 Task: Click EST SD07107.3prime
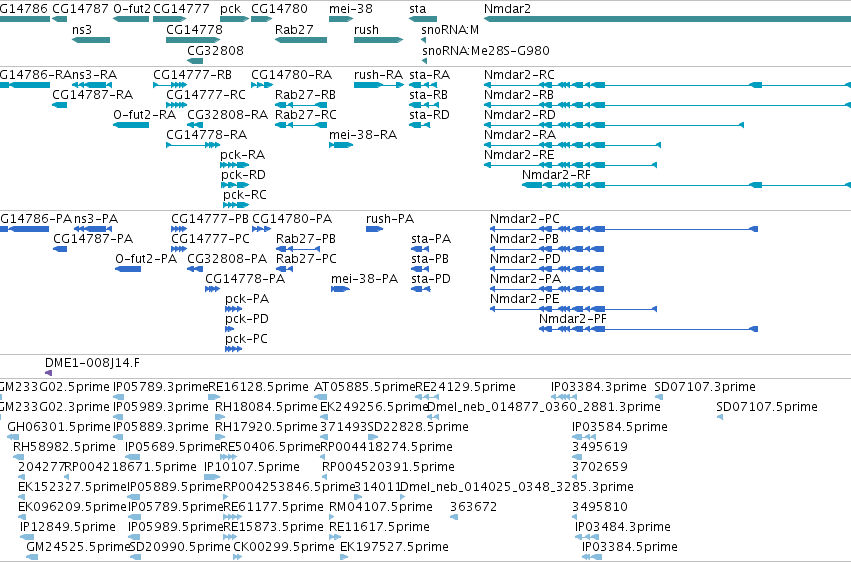pyautogui.click(x=704, y=387)
